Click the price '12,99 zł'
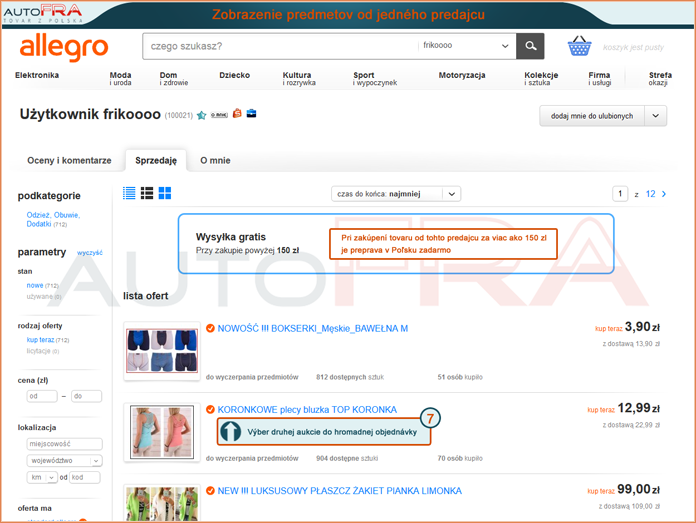Screen dimensions: 696x523 click(639, 408)
